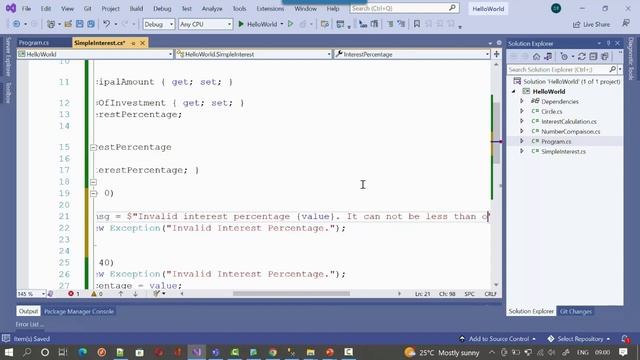Click Add to Source Control
Viewport: 640px width, 360px height.
(x=497, y=339)
